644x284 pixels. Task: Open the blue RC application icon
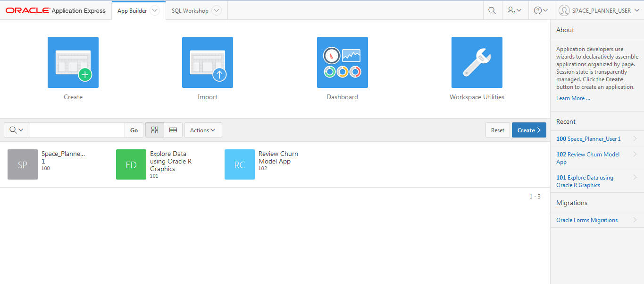[240, 164]
